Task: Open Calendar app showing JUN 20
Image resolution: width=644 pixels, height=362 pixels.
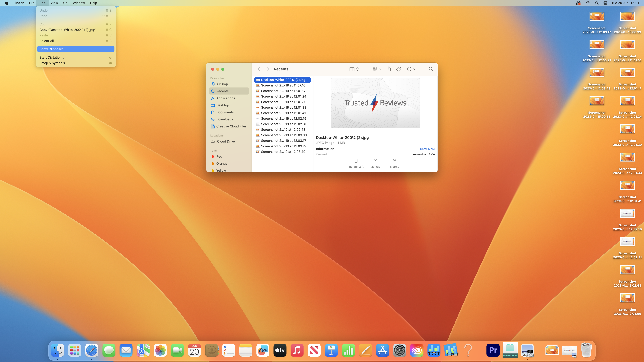Action: (x=194, y=350)
